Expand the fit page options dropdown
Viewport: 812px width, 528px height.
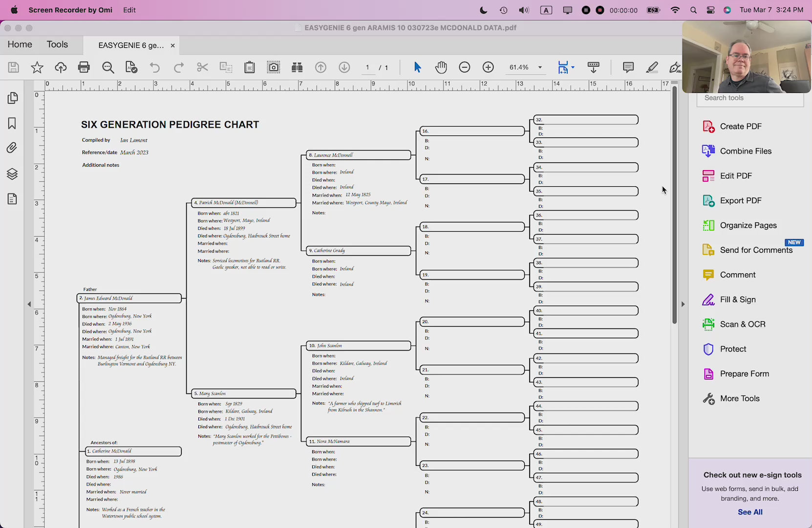pyautogui.click(x=573, y=67)
